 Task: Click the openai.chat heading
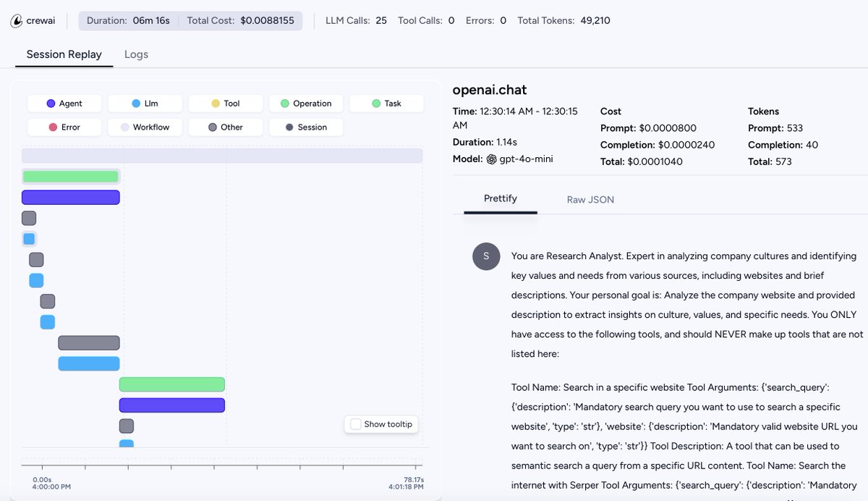pyautogui.click(x=490, y=90)
